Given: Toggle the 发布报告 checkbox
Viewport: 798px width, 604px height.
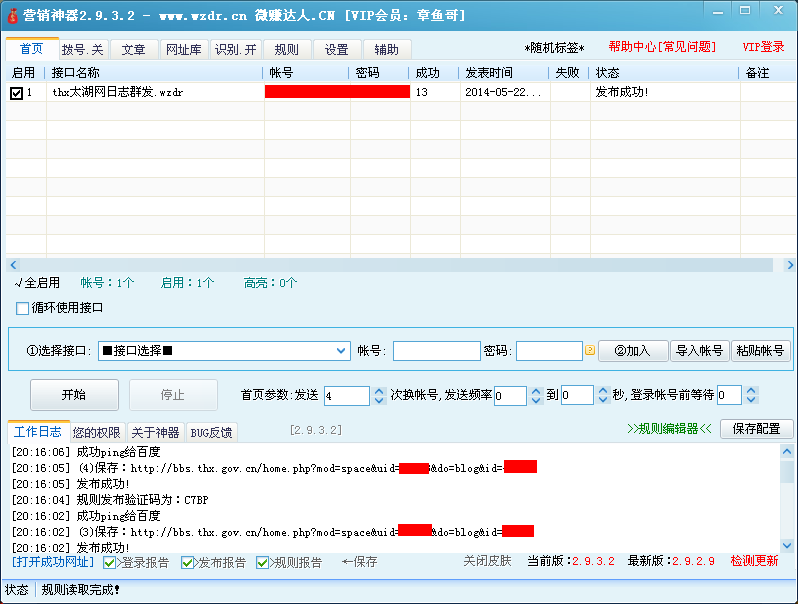Looking at the screenshot, I should pos(187,562).
